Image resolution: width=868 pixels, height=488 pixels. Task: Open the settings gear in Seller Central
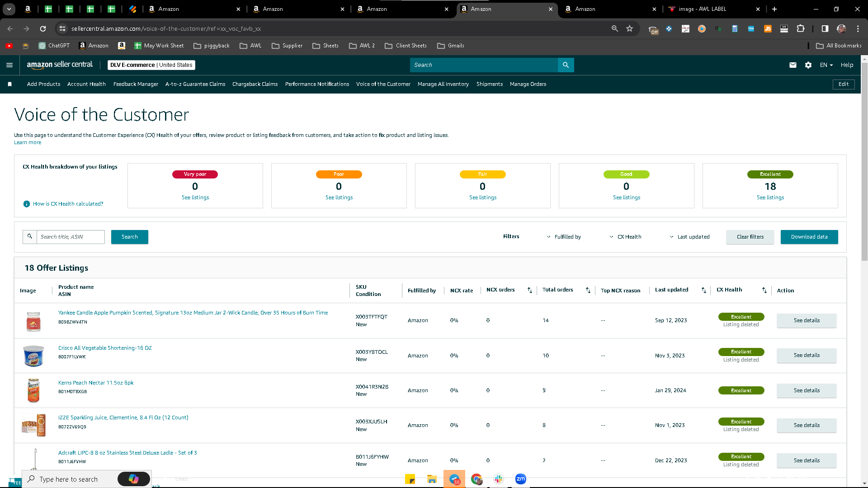808,65
